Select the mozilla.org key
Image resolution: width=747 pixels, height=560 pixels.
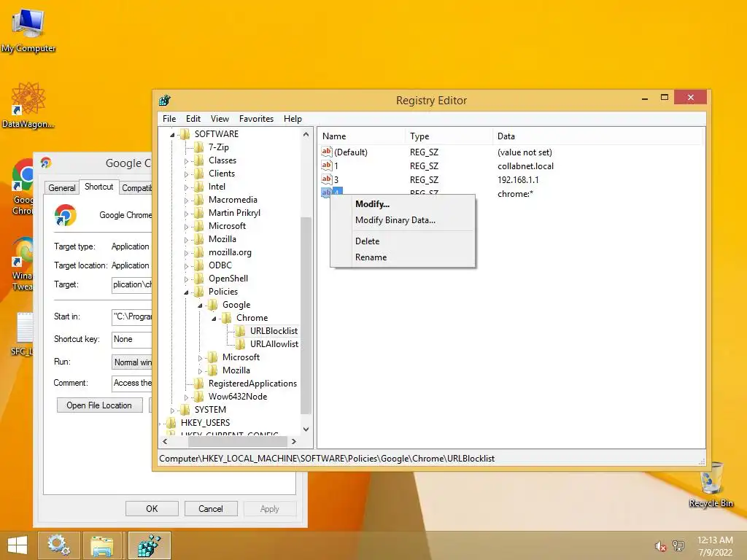[230, 252]
